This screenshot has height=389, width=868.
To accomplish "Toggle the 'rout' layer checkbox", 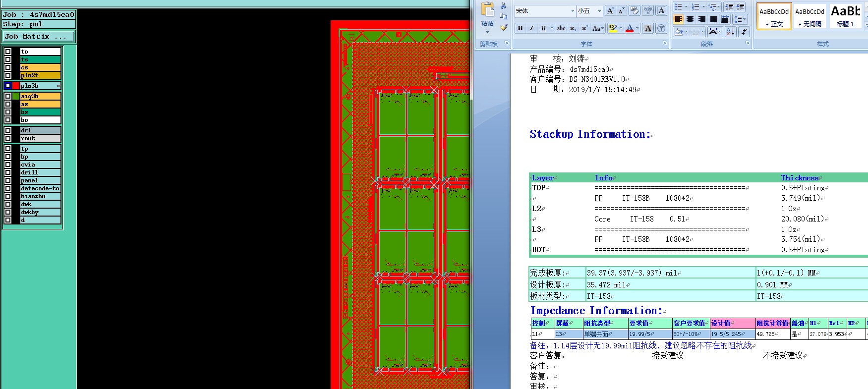I will [x=8, y=138].
